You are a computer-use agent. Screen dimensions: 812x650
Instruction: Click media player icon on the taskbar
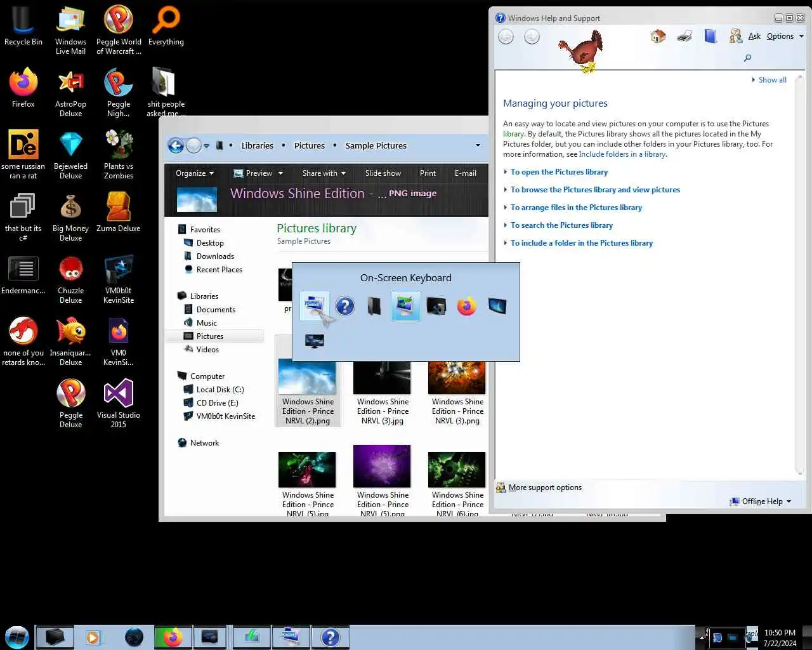[x=94, y=637]
